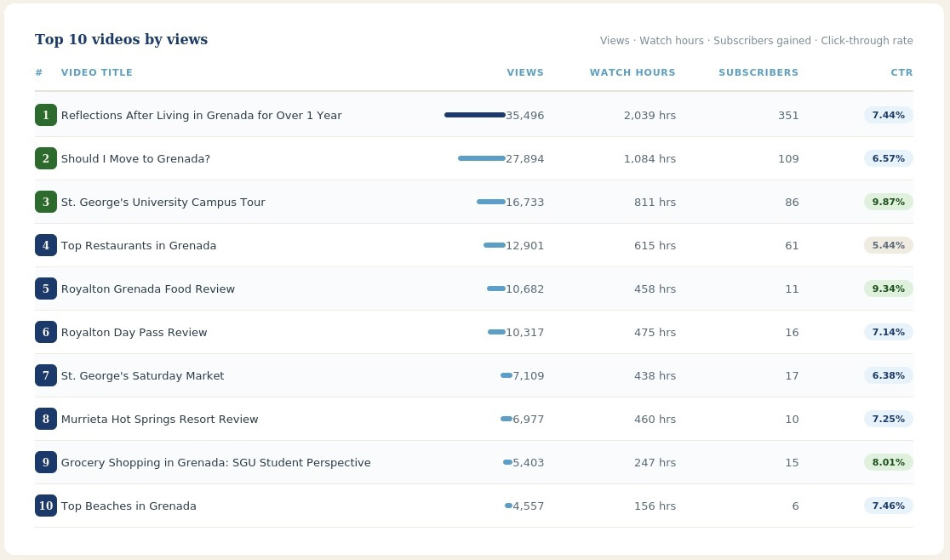Click the rank 7 number badge
The height and width of the screenshot is (560, 950).
click(x=46, y=375)
